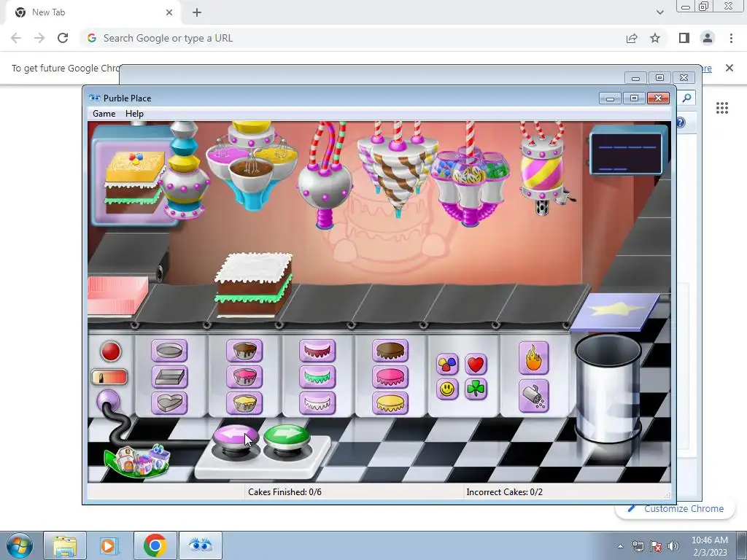Pick the chocolate top frosting

[x=390, y=351]
